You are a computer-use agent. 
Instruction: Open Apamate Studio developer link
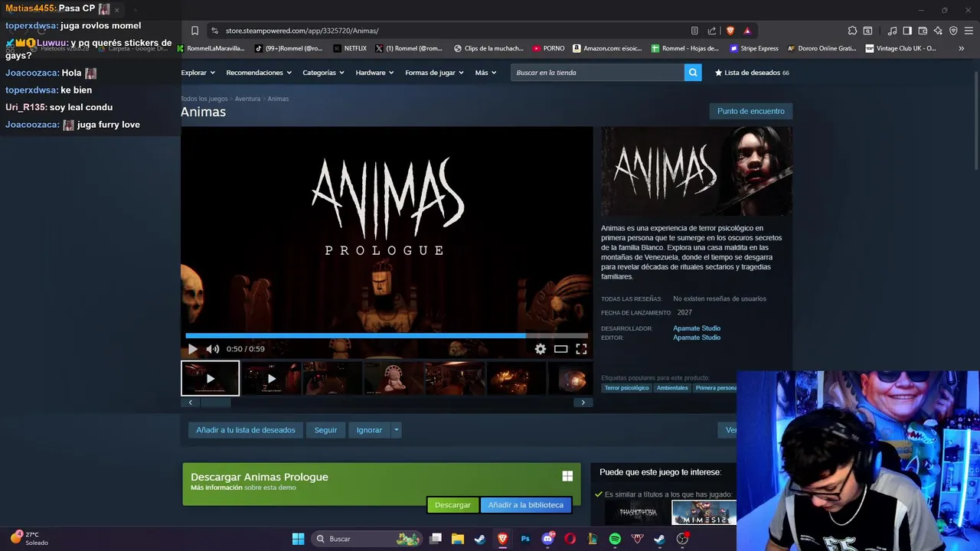tap(697, 328)
